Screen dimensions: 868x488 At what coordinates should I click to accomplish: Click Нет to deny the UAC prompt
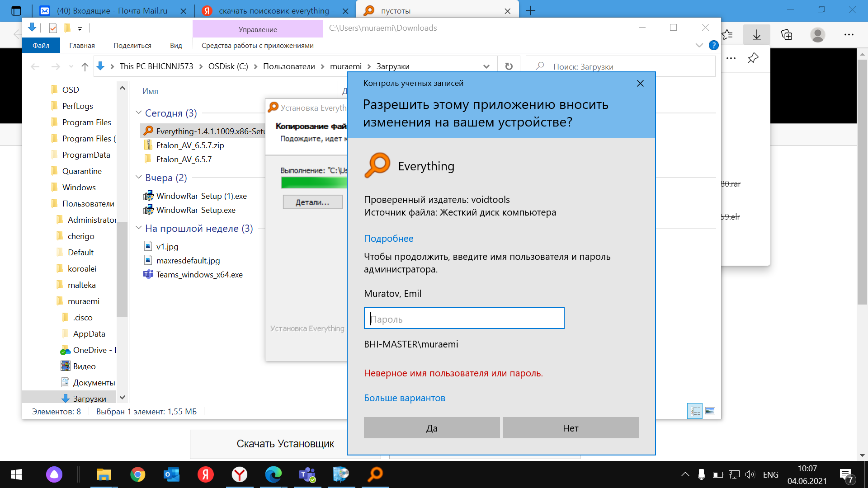coord(571,428)
